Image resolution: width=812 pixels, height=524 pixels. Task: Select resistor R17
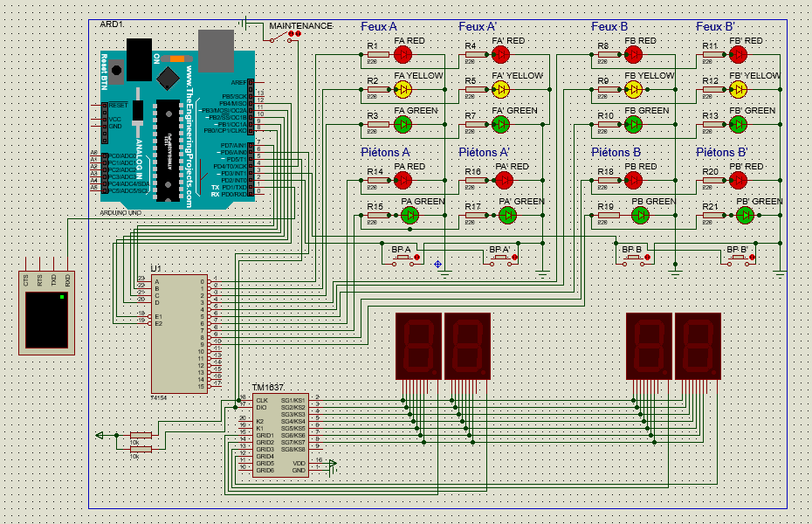[476, 216]
